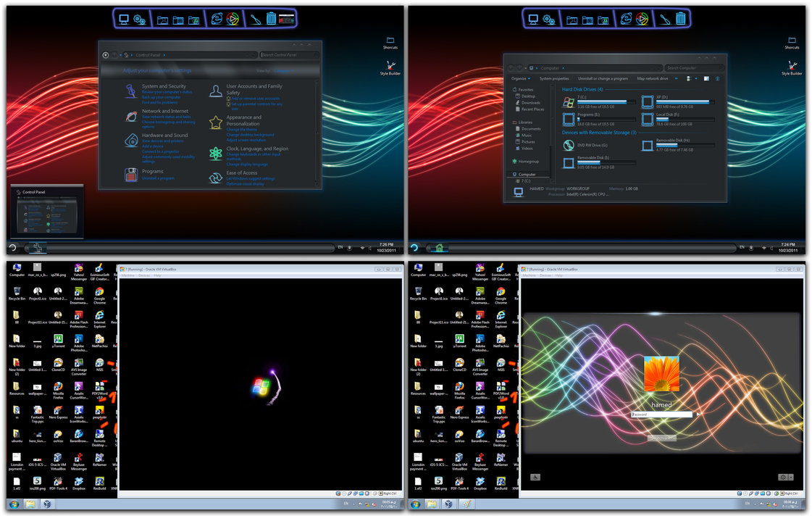Open the Change desktop background link

250,135
